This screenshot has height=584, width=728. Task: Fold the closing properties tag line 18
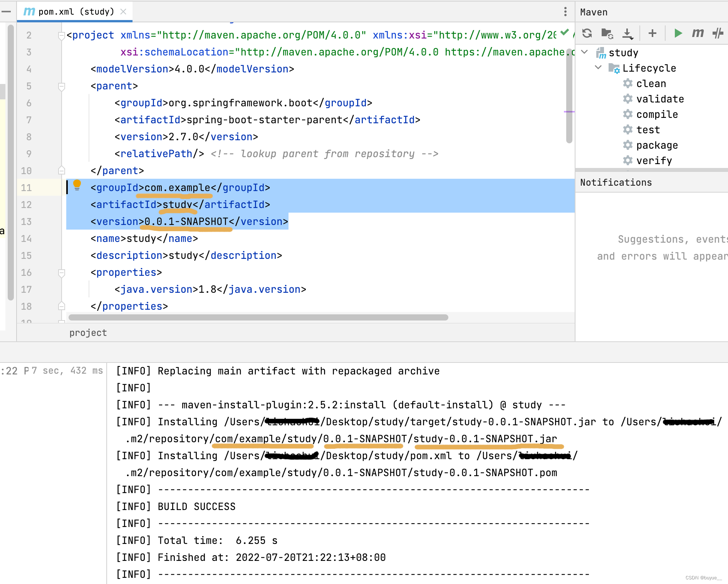[61, 306]
